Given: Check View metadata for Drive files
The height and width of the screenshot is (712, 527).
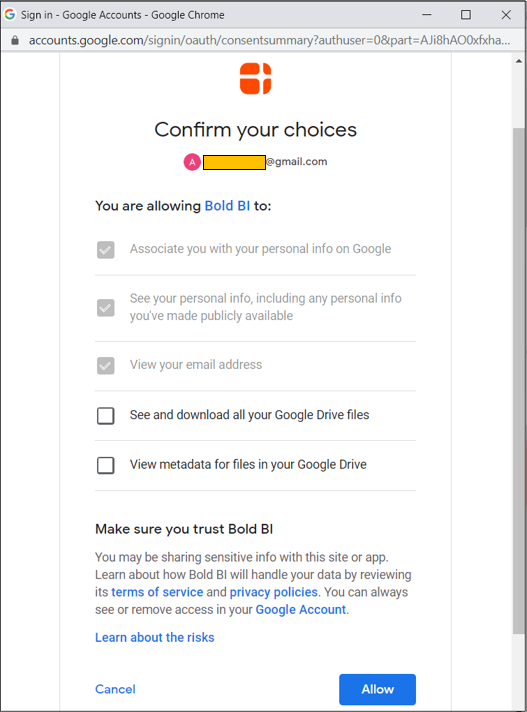Looking at the screenshot, I should tap(106, 465).
